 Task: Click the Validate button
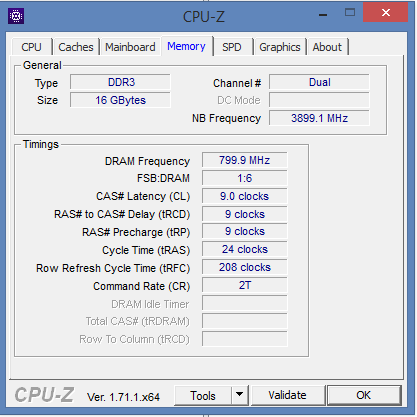[288, 396]
